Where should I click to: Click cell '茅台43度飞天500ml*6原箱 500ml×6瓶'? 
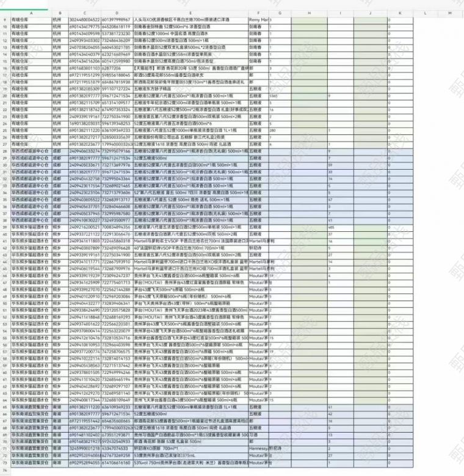coord(190,290)
